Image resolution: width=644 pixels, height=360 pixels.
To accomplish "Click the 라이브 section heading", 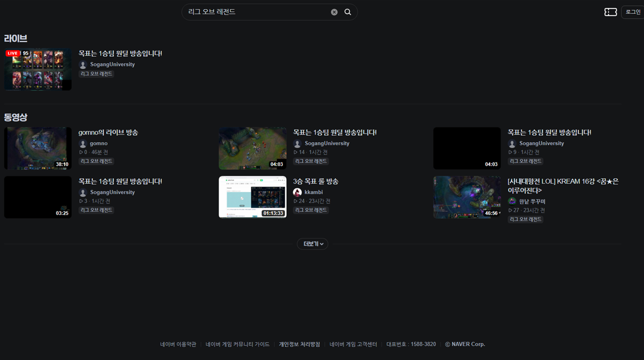I will click(16, 39).
